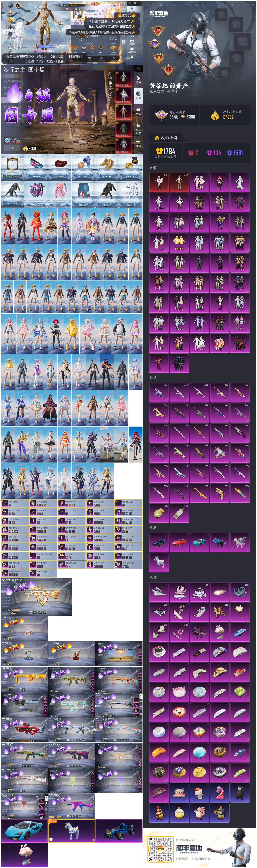This screenshot has width=257, height=868.
Task: Click the red 24 badge medal
Action: 158,31
